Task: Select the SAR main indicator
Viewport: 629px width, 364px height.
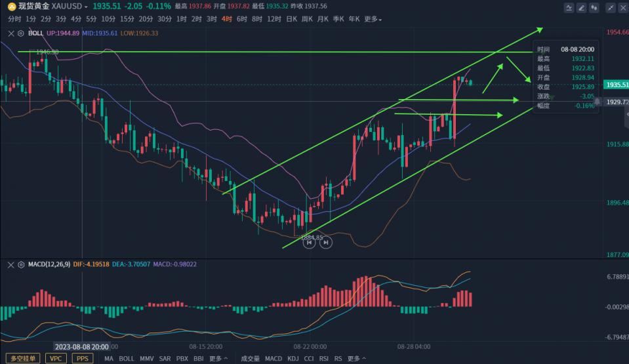Action: pyautogui.click(x=165, y=359)
